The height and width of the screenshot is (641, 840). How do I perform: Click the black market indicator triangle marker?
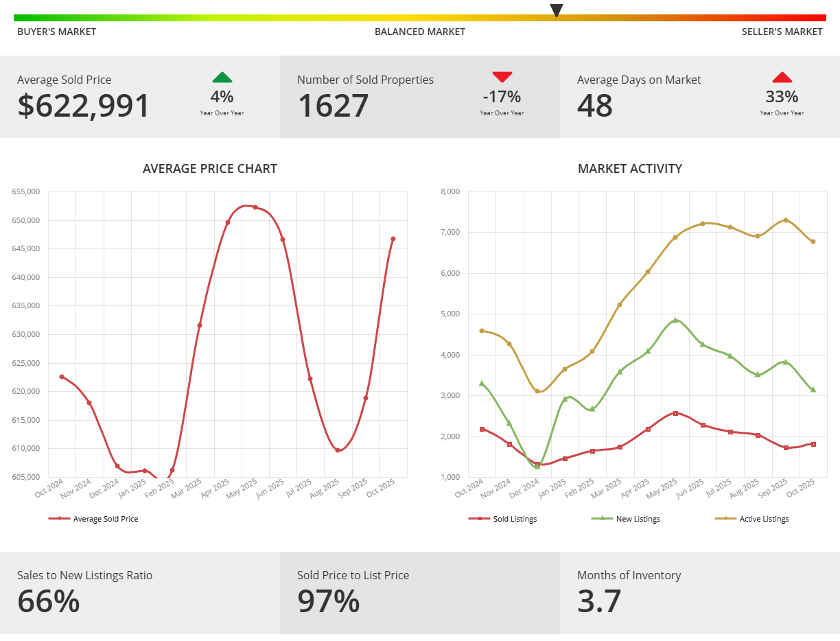[557, 10]
